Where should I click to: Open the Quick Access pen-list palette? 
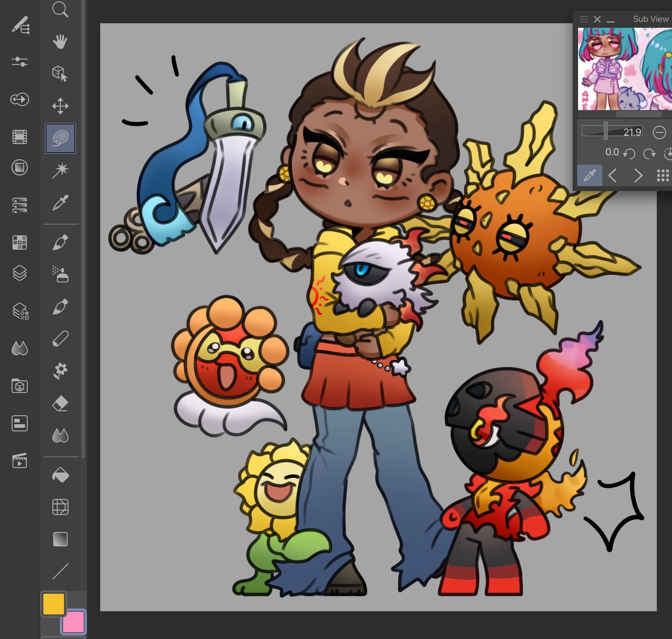[x=20, y=25]
